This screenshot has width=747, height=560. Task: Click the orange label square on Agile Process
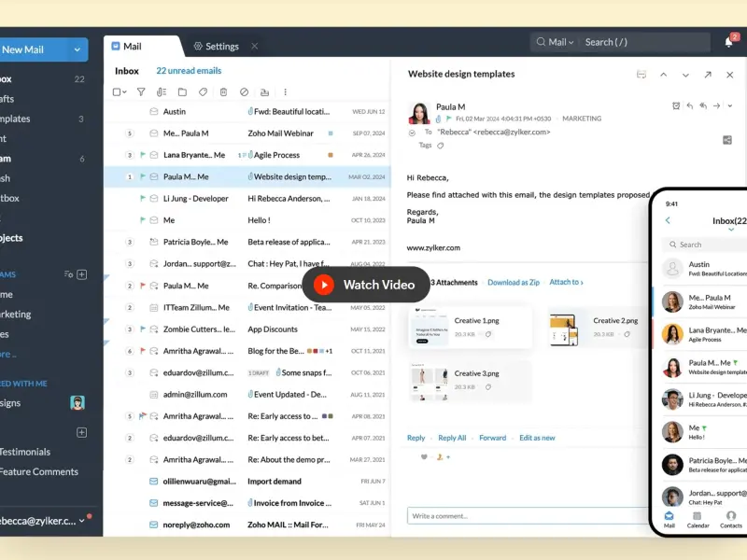coord(331,155)
